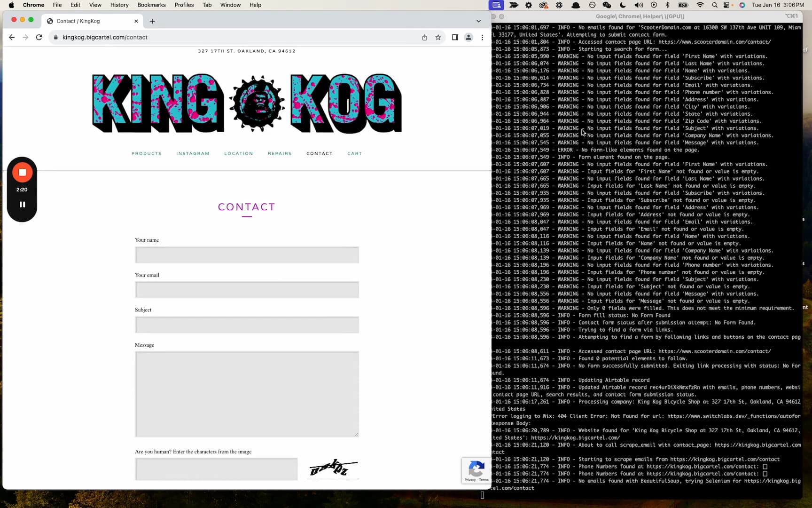Open the REPAIRS navigation link
The height and width of the screenshot is (508, 812).
(x=280, y=153)
